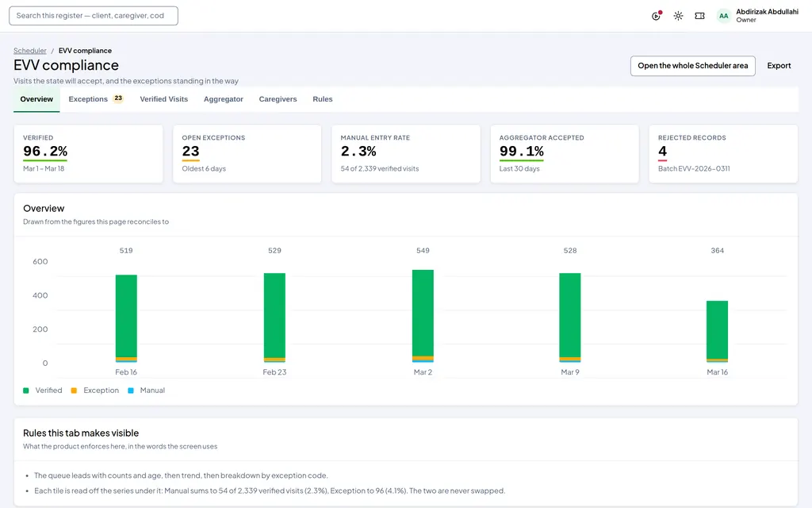Open the Verified 96.2% tile

coord(88,153)
